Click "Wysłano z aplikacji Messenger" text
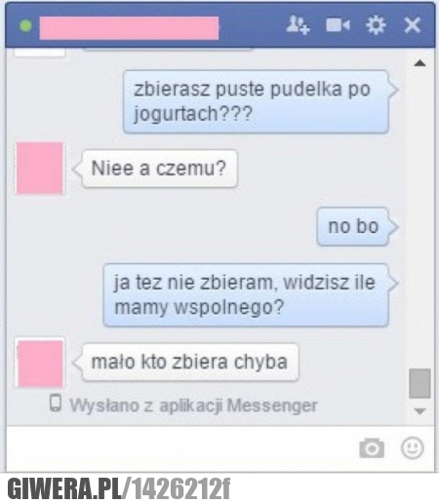 point(193,406)
